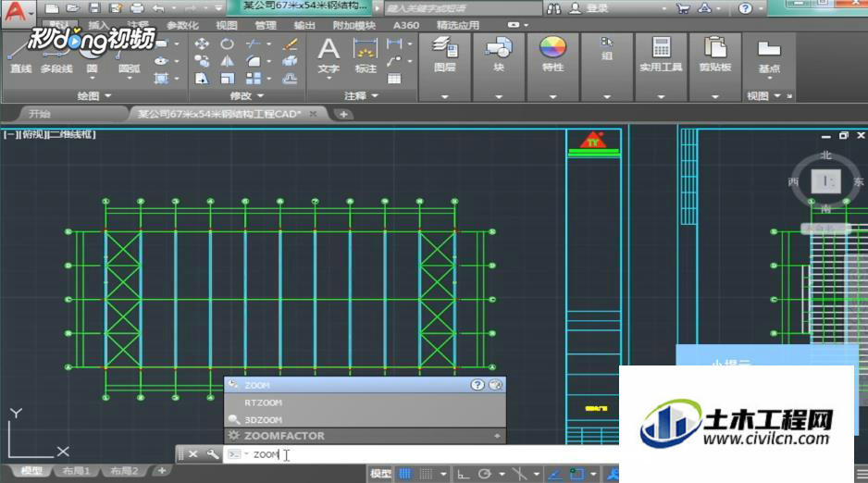Expand the 绘图 draw panel dropdown
The height and width of the screenshot is (483, 868).
[108, 95]
